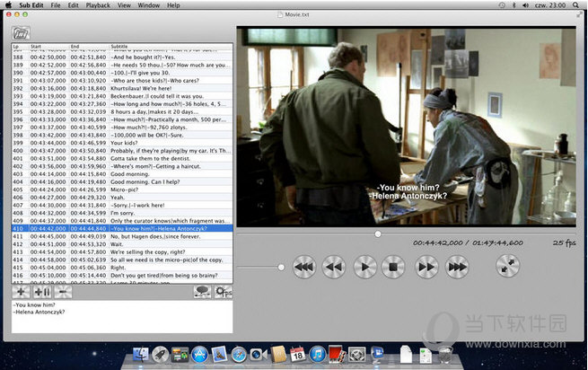The image size is (588, 370).
Task: Click the plus-pause add subtitle button
Action: [x=42, y=292]
